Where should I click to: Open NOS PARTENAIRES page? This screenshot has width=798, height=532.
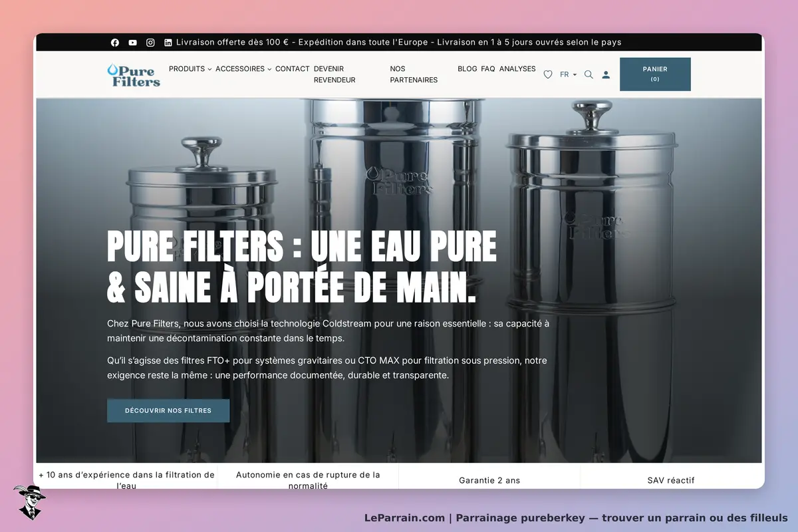pos(414,74)
